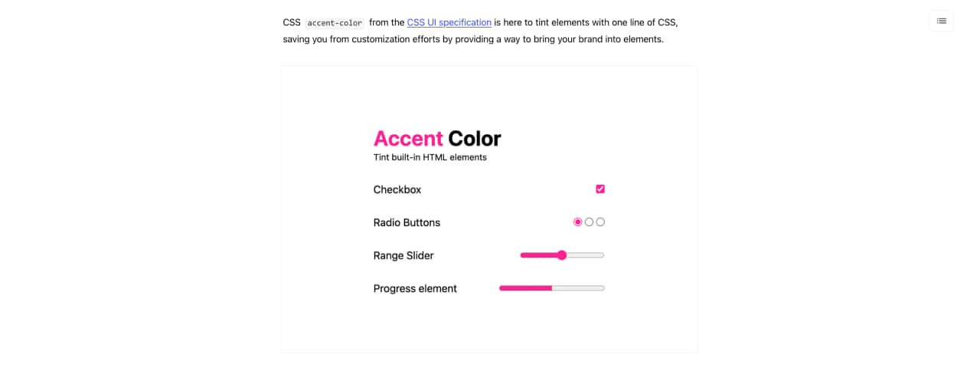The width and height of the screenshot is (980, 368).
Task: Click the grey unfilled part of progress bar
Action: point(578,288)
